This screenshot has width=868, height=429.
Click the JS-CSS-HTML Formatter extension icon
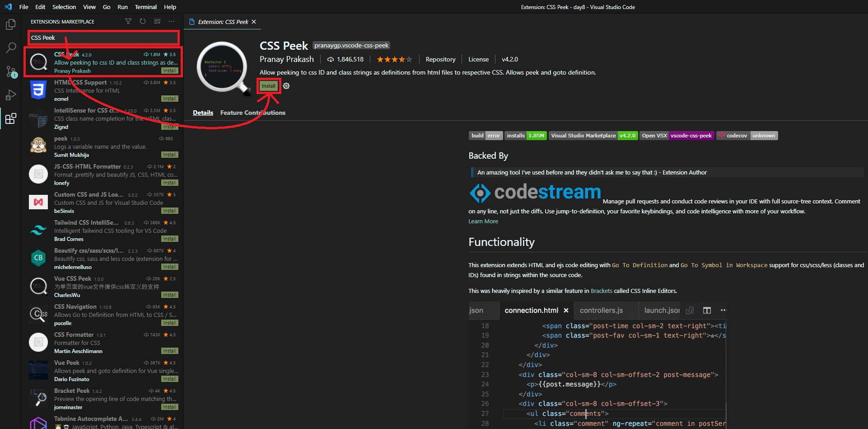point(38,174)
